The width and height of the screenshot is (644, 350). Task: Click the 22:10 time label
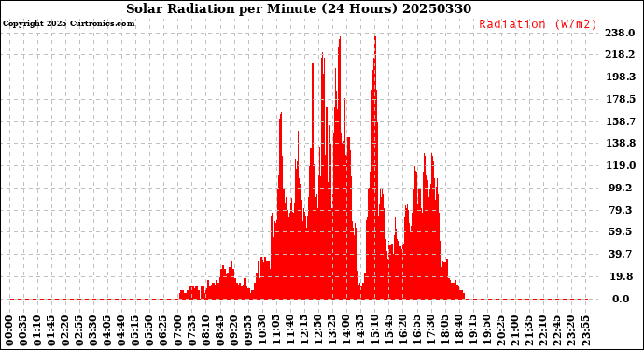[543, 331]
